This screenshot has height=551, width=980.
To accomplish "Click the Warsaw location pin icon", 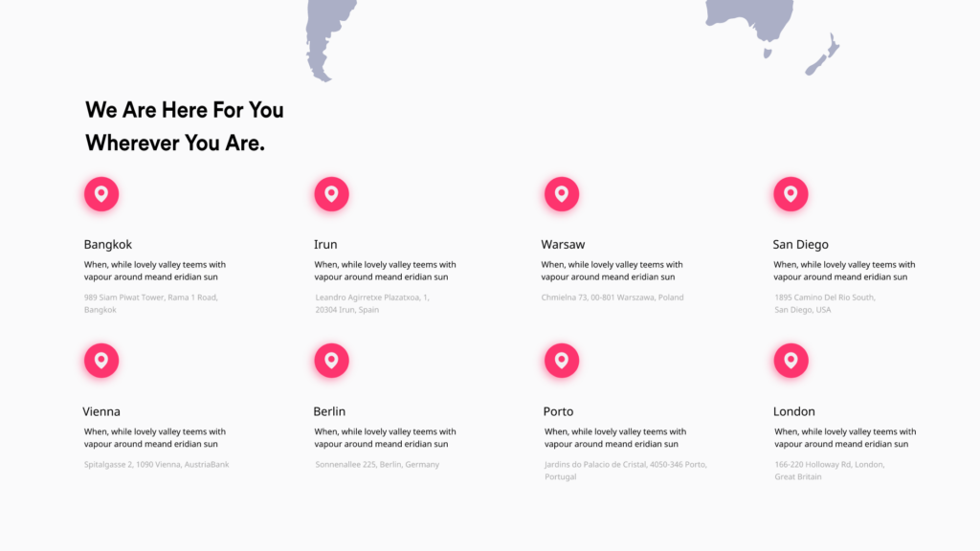I will (562, 193).
